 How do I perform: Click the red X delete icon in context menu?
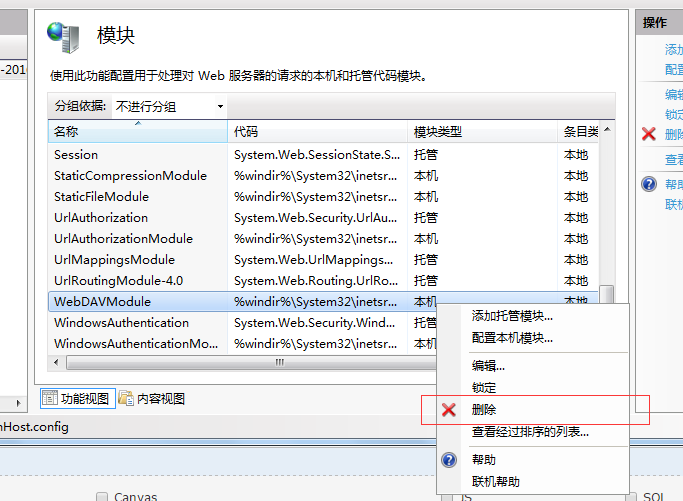pos(449,410)
